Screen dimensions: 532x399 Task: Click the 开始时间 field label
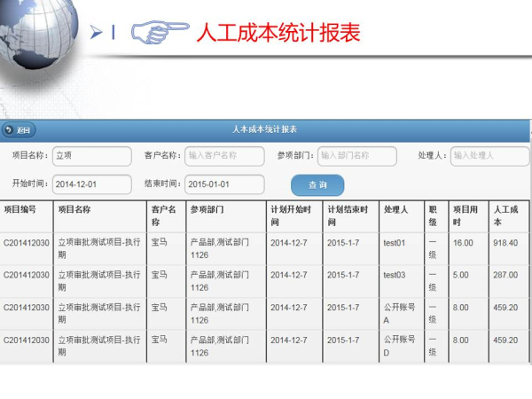tap(30, 184)
